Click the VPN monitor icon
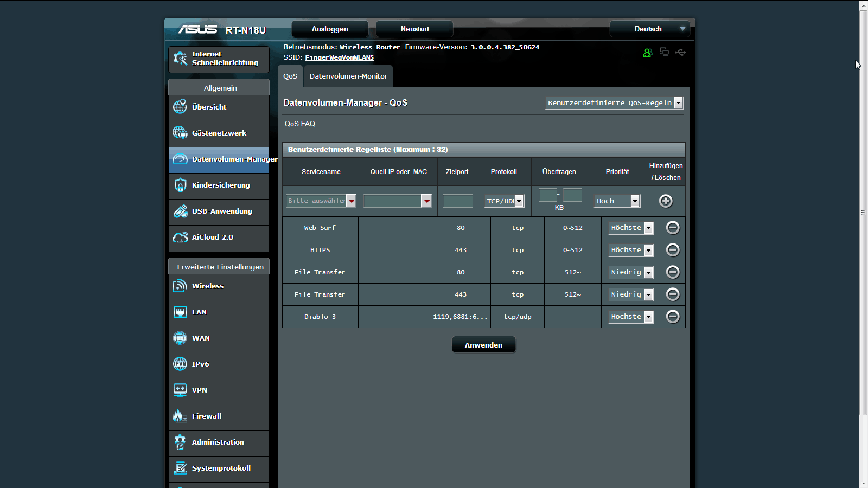This screenshot has height=488, width=868. pyautogui.click(x=180, y=390)
